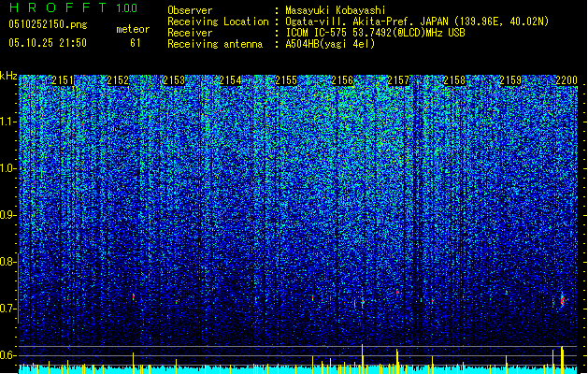Viewport: 588px width, 374px height.
Task: Click the 'Receiver' field label
Action: [190, 33]
